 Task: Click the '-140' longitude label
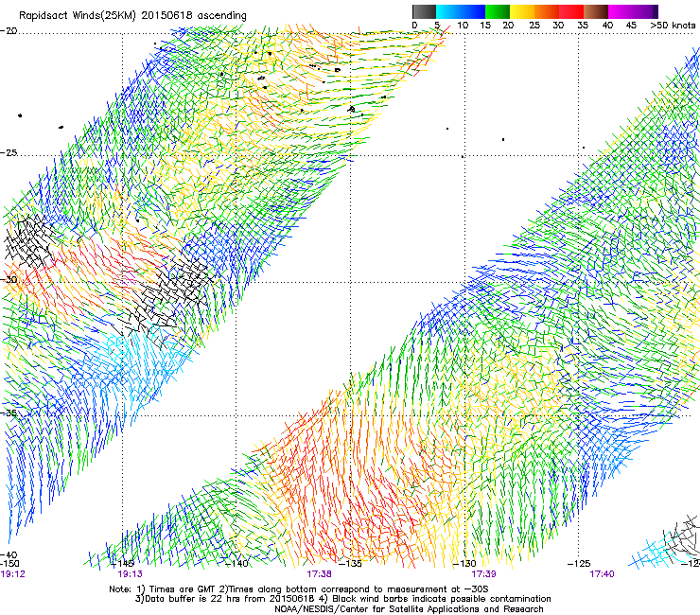pyautogui.click(x=236, y=564)
